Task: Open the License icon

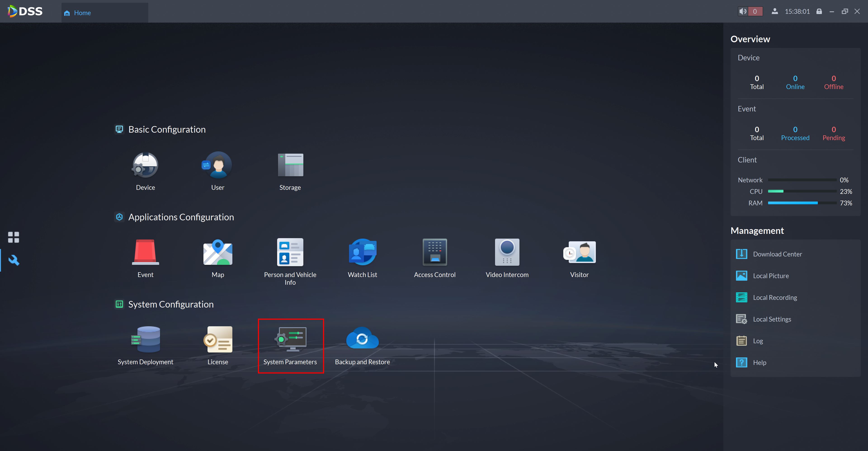Action: tap(218, 340)
